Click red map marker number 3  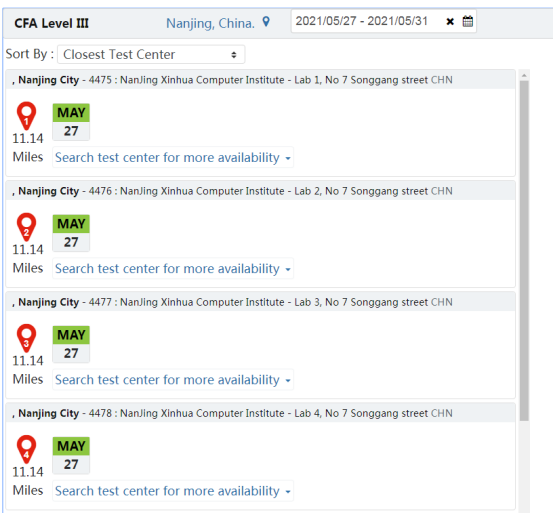click(x=26, y=338)
